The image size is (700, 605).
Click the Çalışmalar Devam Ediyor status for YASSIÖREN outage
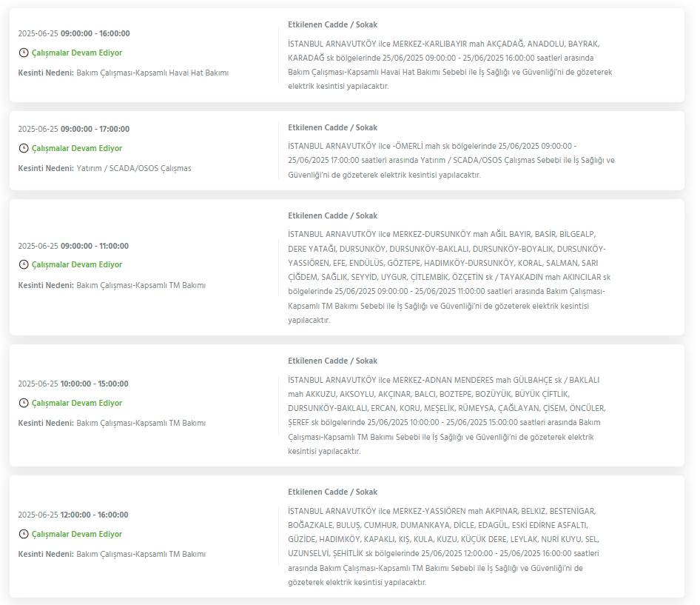[77, 534]
